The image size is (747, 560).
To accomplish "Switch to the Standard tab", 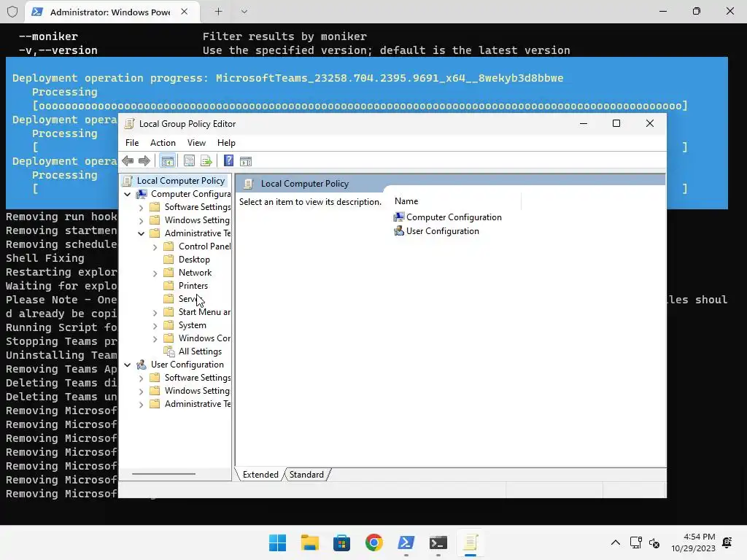I will (x=306, y=475).
